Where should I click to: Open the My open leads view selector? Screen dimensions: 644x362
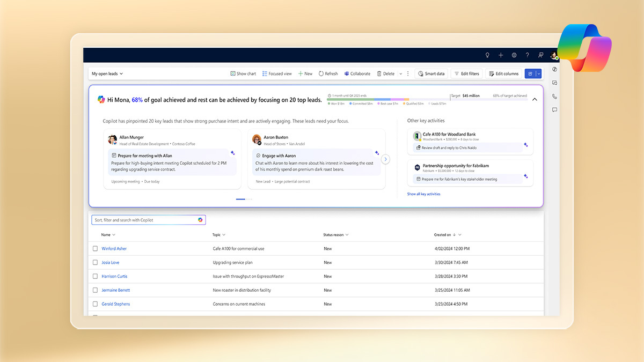click(107, 73)
